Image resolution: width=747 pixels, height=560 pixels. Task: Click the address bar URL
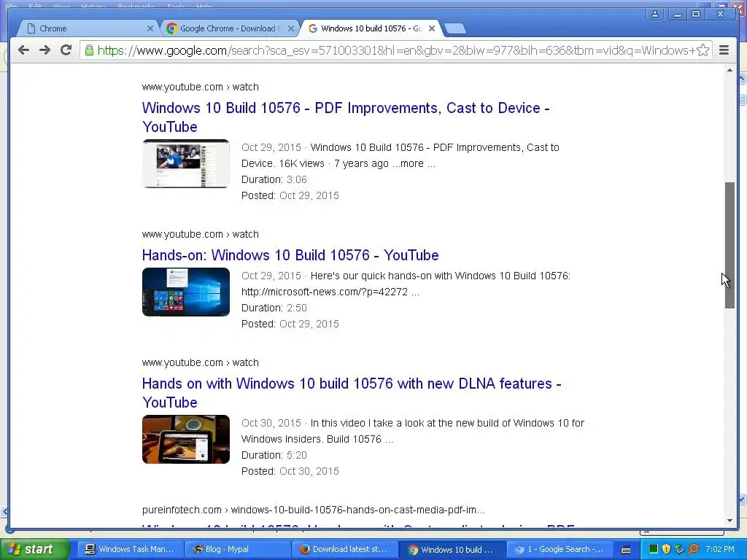tap(395, 50)
